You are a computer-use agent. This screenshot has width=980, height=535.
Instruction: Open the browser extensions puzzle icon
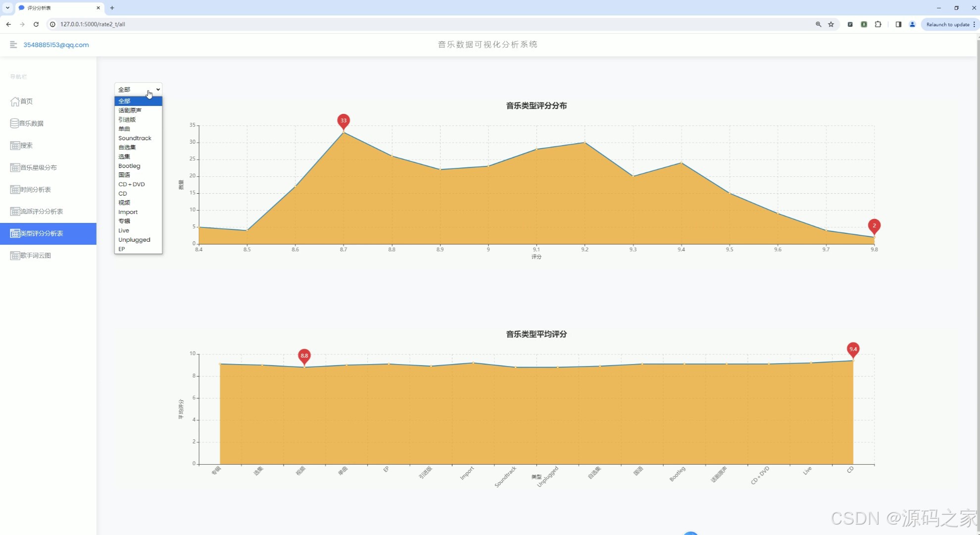(878, 24)
